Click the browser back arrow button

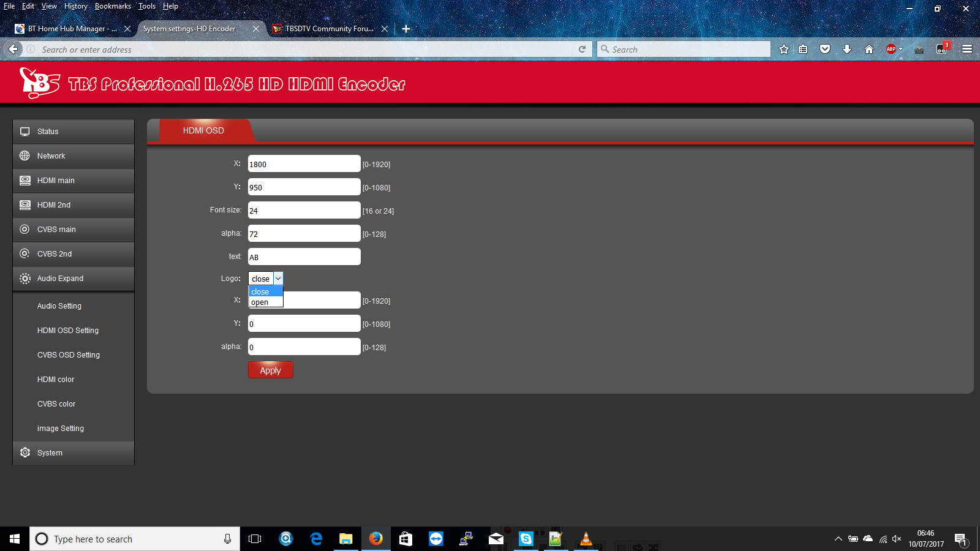click(x=13, y=49)
